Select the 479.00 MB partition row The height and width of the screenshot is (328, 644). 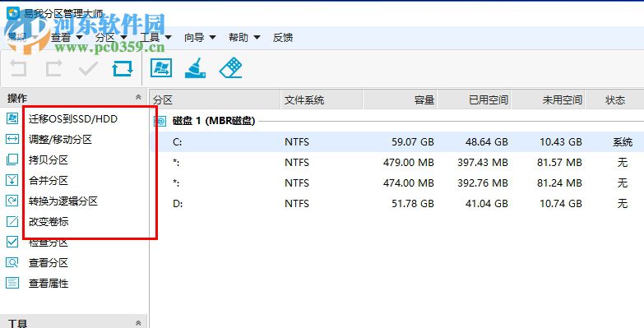click(396, 163)
